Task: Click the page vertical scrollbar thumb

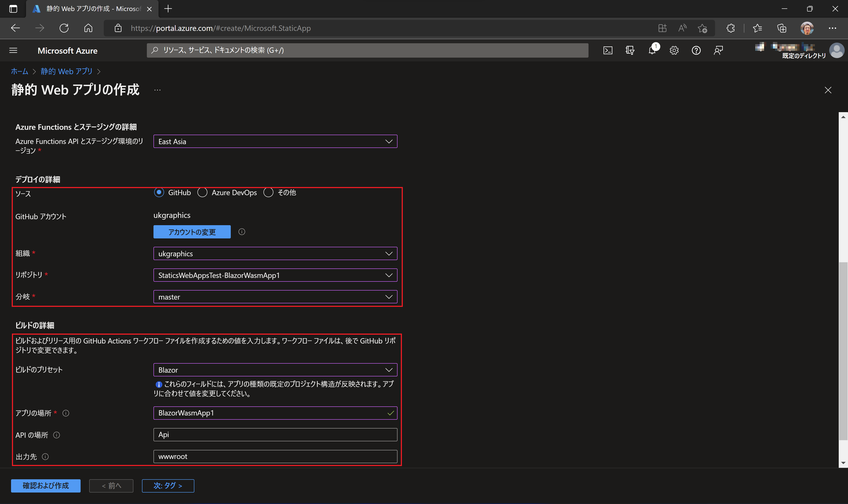Action: [843, 351]
